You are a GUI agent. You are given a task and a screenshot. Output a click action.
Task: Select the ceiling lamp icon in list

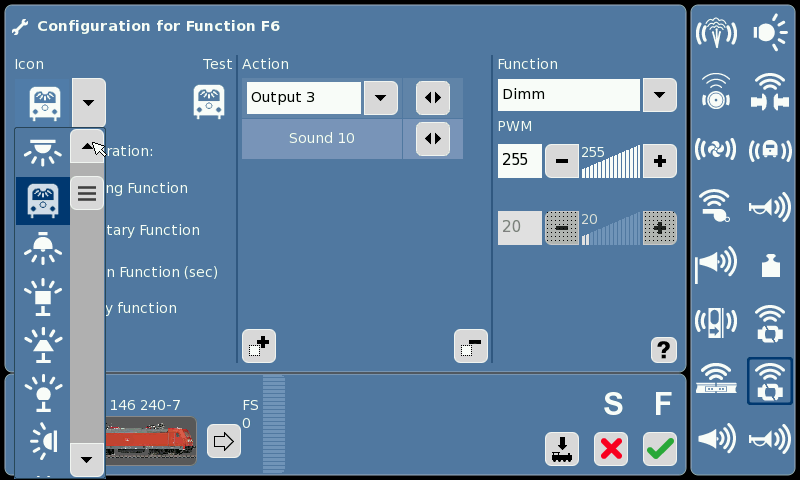click(x=43, y=152)
